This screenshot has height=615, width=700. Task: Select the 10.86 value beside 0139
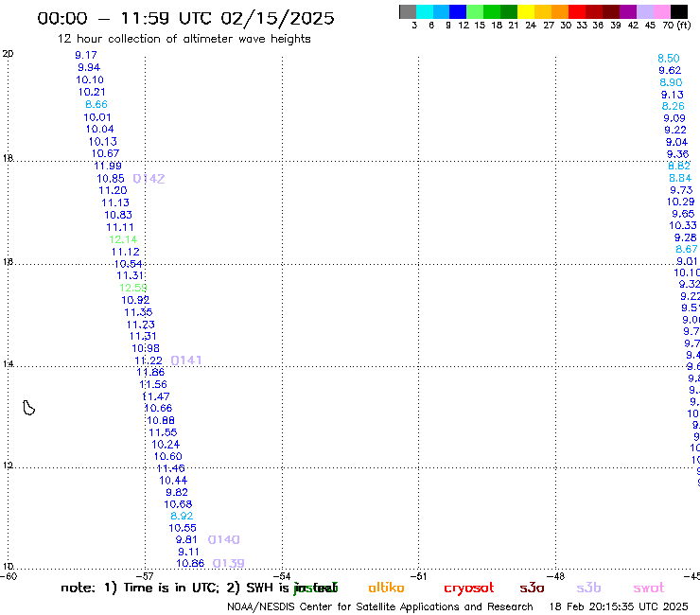click(x=190, y=563)
